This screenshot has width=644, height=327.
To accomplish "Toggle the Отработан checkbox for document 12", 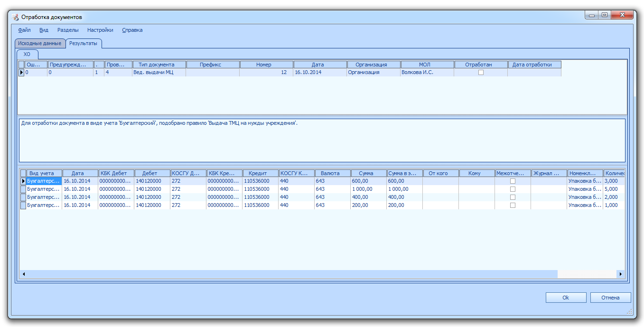I will pos(481,73).
